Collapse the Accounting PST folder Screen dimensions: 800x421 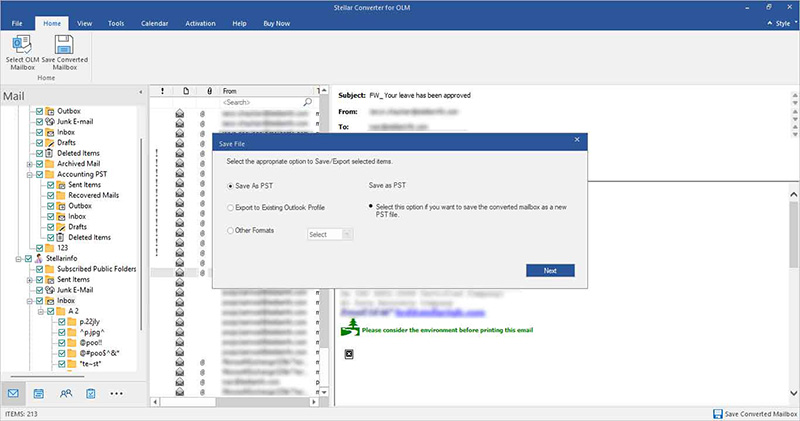(27, 174)
